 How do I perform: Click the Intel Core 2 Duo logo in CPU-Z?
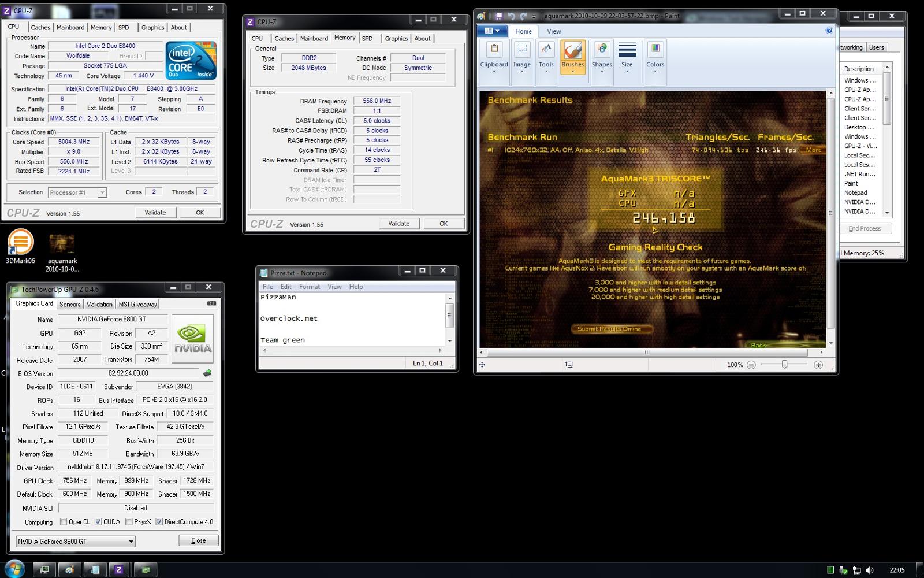[191, 60]
